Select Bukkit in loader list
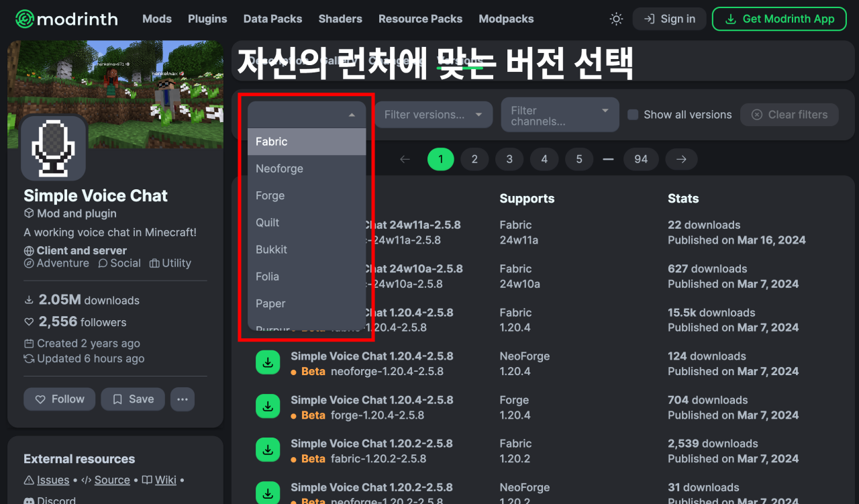859x504 pixels. [x=307, y=249]
